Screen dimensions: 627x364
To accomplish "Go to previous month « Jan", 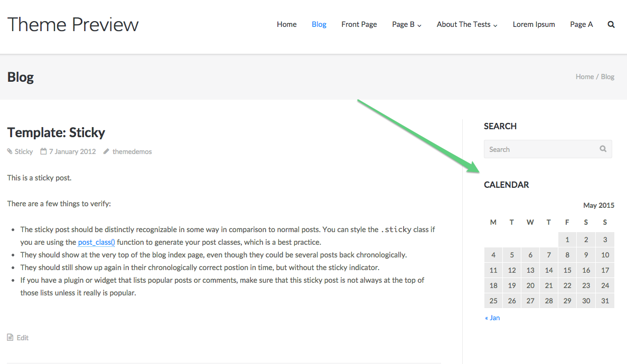I will [x=492, y=318].
